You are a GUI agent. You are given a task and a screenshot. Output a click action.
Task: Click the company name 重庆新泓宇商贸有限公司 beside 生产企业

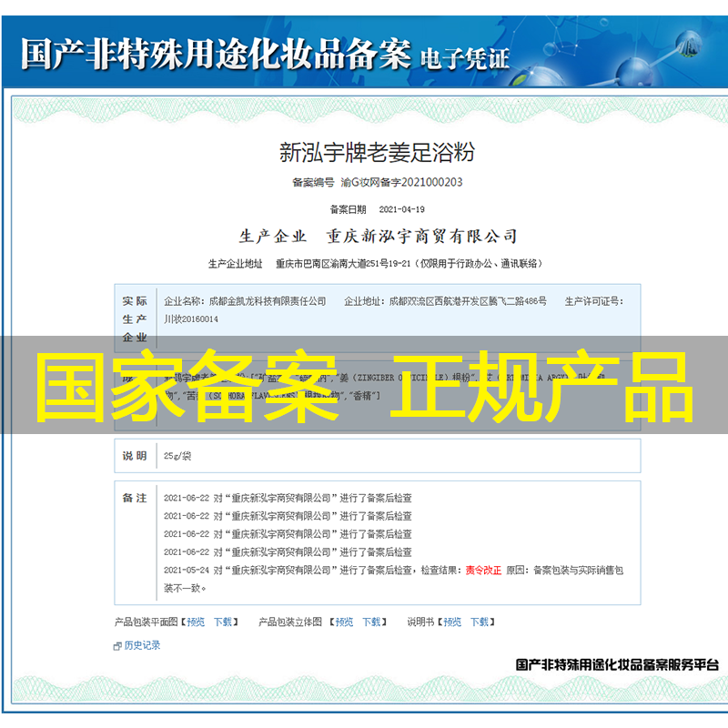click(421, 237)
